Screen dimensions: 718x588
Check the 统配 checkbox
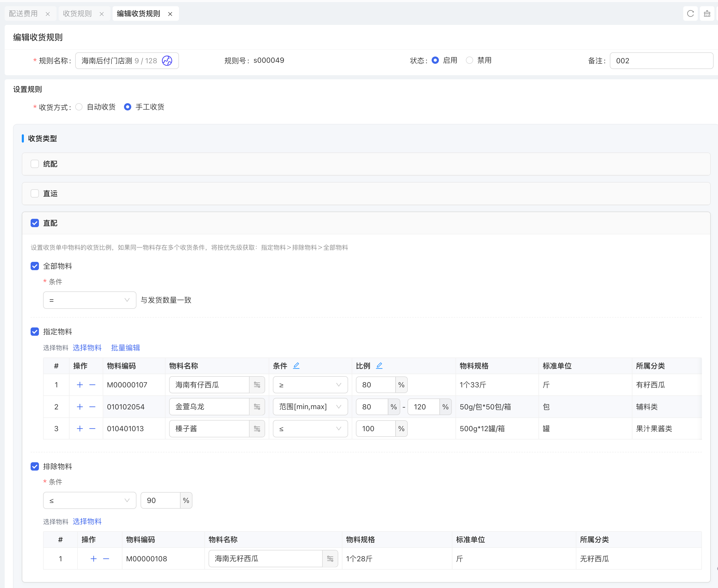pyautogui.click(x=34, y=164)
